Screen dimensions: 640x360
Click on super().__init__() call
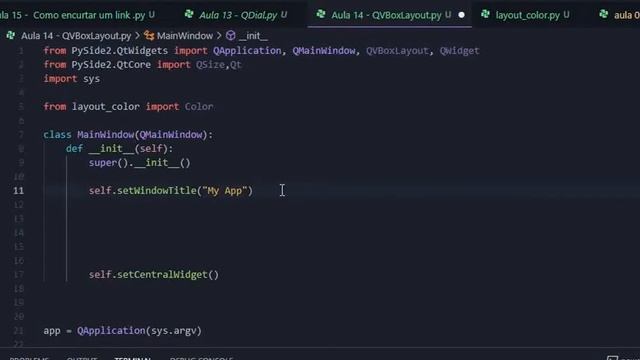140,162
